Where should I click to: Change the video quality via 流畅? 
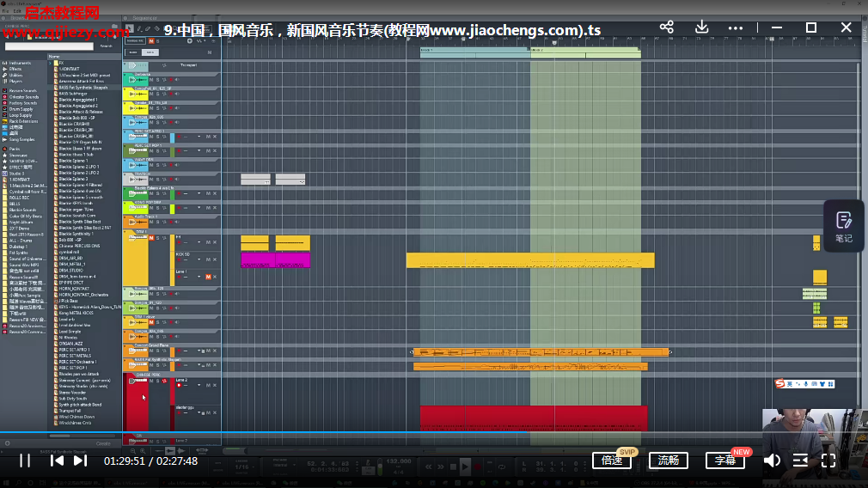tap(668, 461)
